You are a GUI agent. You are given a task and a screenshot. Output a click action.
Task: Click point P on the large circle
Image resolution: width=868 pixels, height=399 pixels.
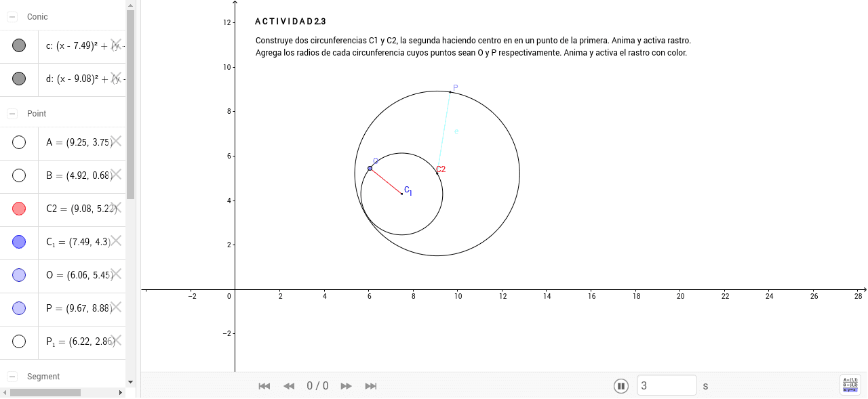coord(450,91)
